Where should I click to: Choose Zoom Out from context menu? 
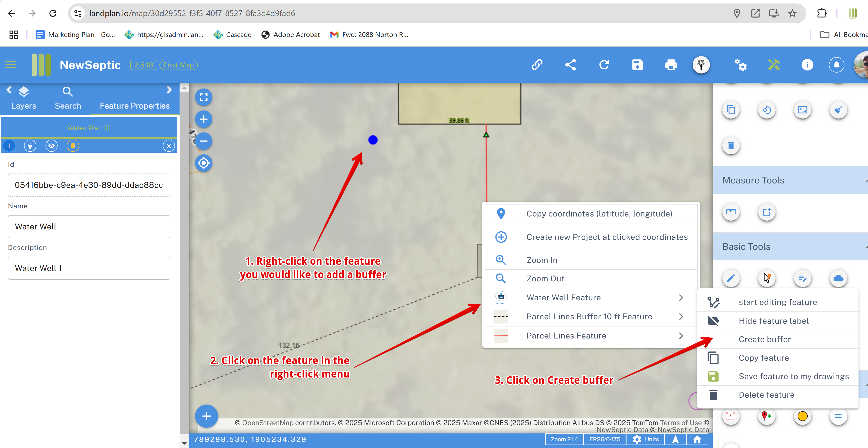pyautogui.click(x=591, y=279)
